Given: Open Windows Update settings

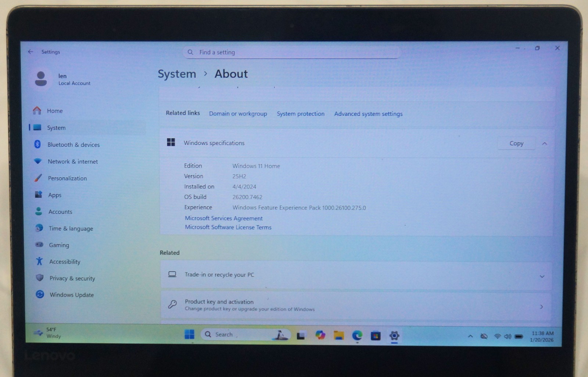Looking at the screenshot, I should click(72, 295).
